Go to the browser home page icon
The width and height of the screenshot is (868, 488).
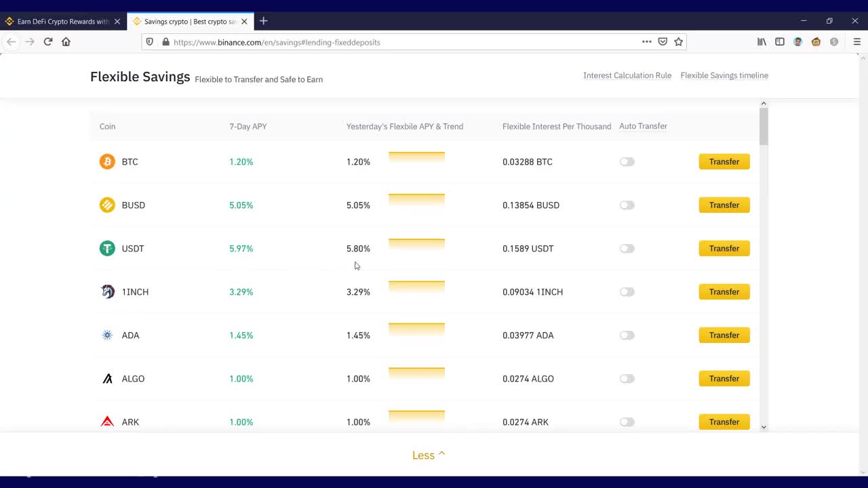(66, 41)
